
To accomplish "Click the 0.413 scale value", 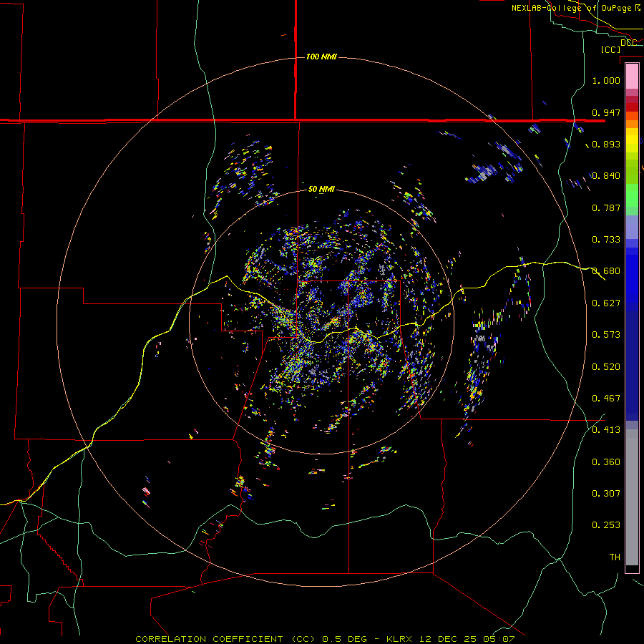I will 606,430.
